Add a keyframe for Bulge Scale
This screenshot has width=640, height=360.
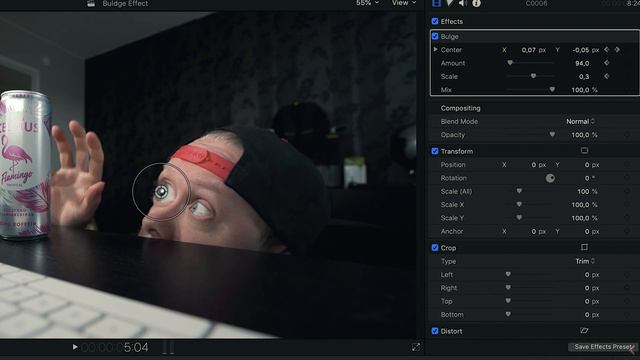[x=607, y=76]
